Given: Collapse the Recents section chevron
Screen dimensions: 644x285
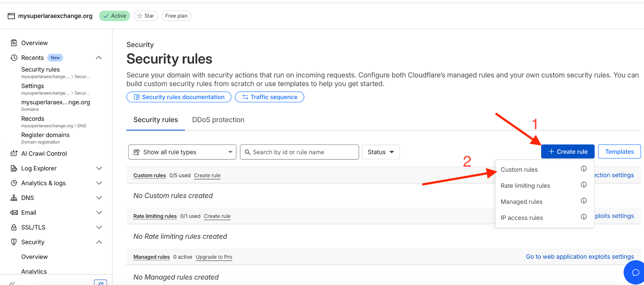Looking at the screenshot, I should coord(99,58).
